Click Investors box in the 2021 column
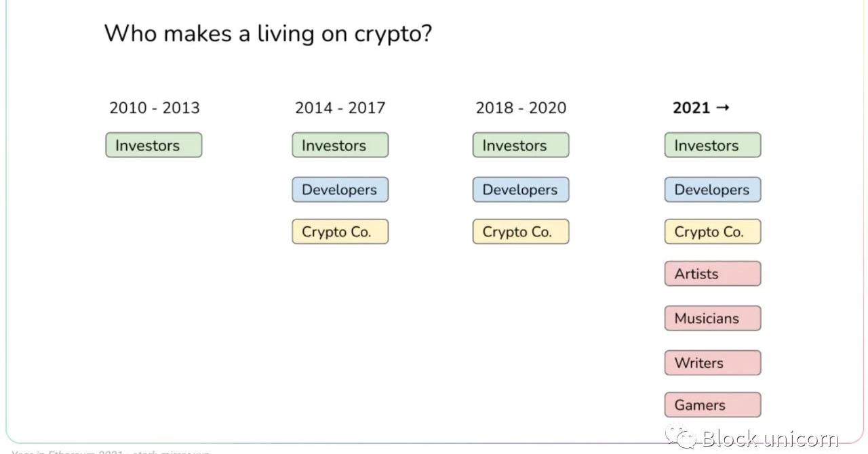 click(x=713, y=145)
